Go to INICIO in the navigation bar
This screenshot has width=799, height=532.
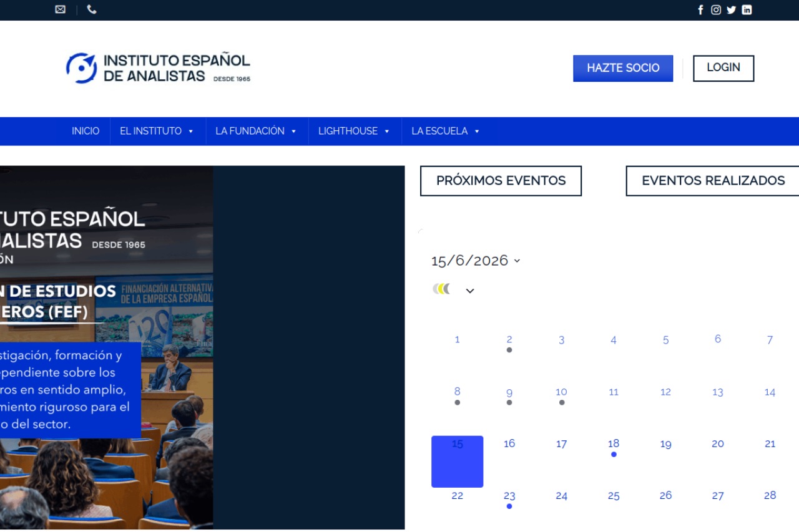point(86,131)
